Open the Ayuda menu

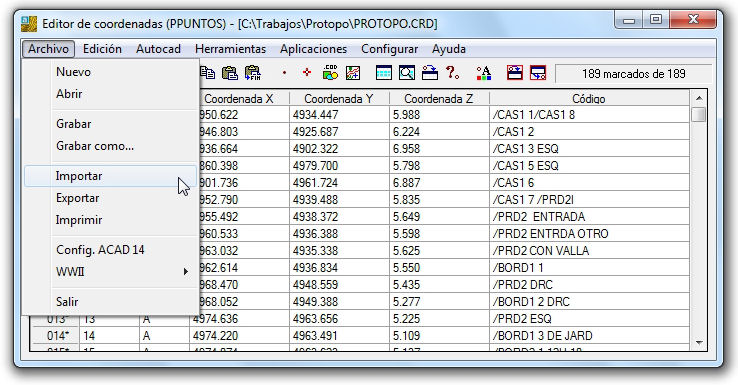coord(449,49)
